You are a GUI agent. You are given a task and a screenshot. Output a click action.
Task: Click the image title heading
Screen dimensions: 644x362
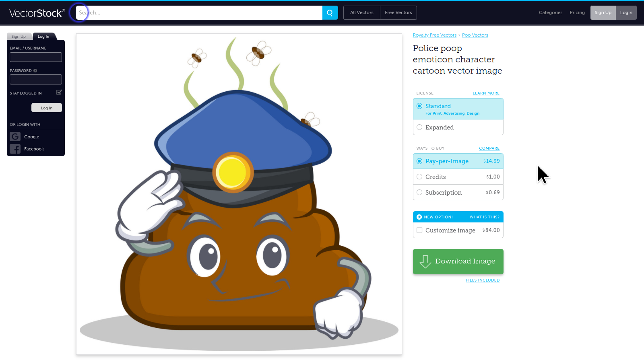pos(457,60)
